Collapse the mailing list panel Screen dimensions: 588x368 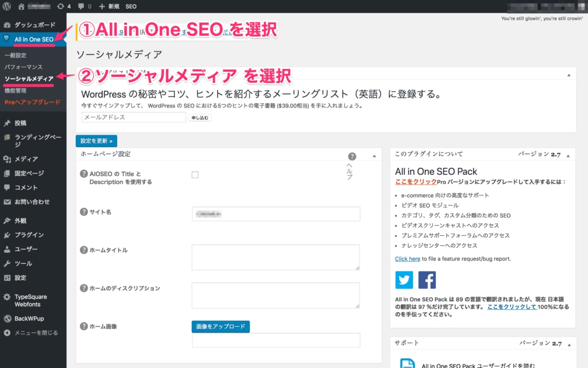[569, 75]
